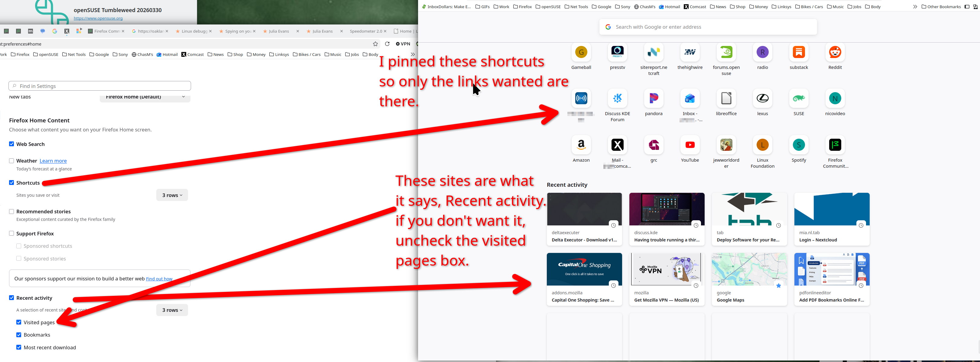This screenshot has height=362, width=980.
Task: Open Recent activity 3 rows dropdown
Action: pyautogui.click(x=172, y=310)
